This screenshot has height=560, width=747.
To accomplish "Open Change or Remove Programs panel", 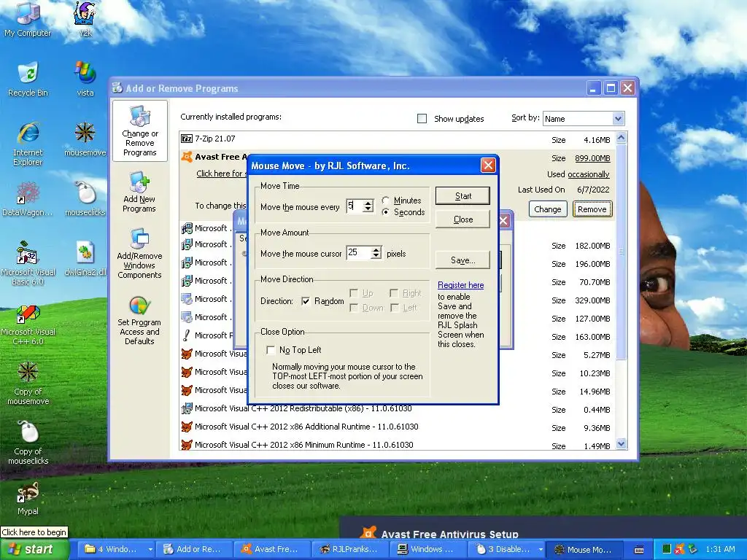I will point(139,131).
